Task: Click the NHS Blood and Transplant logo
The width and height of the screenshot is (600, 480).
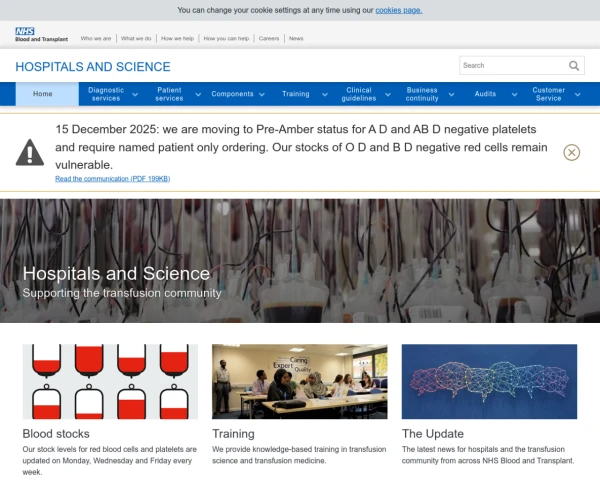Action: pos(41,34)
